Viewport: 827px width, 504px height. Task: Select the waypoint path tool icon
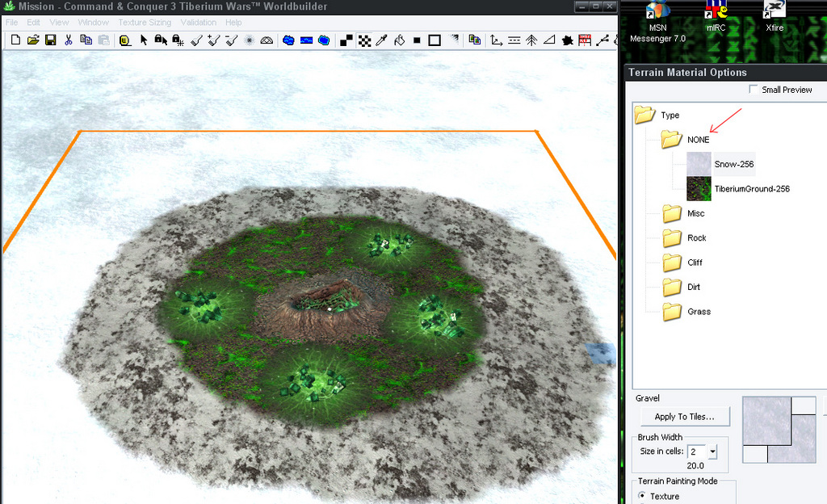[602, 40]
